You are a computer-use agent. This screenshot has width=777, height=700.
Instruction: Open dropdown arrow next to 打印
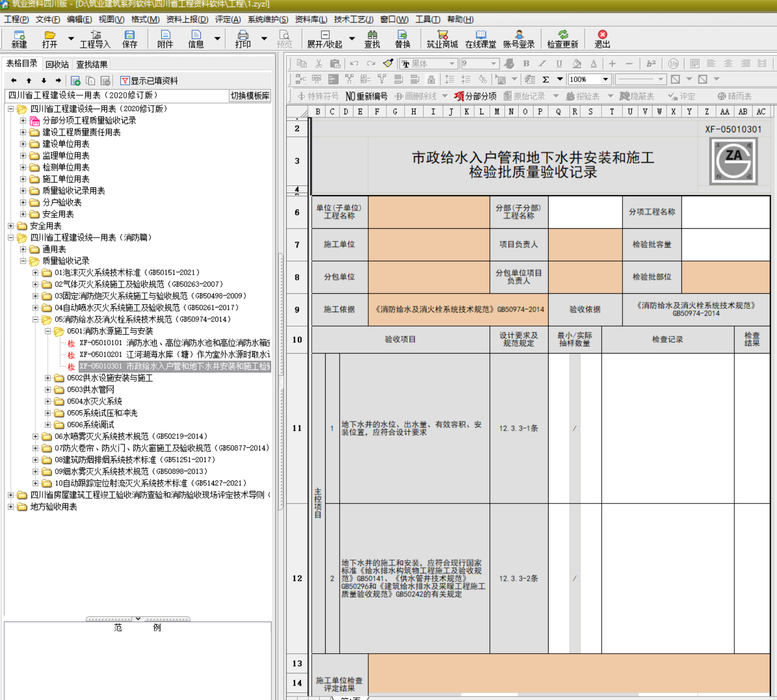[x=264, y=39]
